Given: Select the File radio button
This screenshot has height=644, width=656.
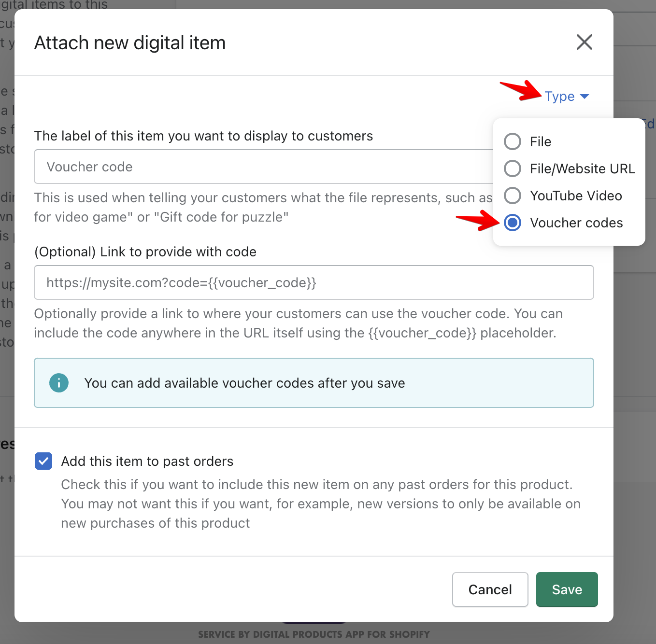Looking at the screenshot, I should (513, 141).
